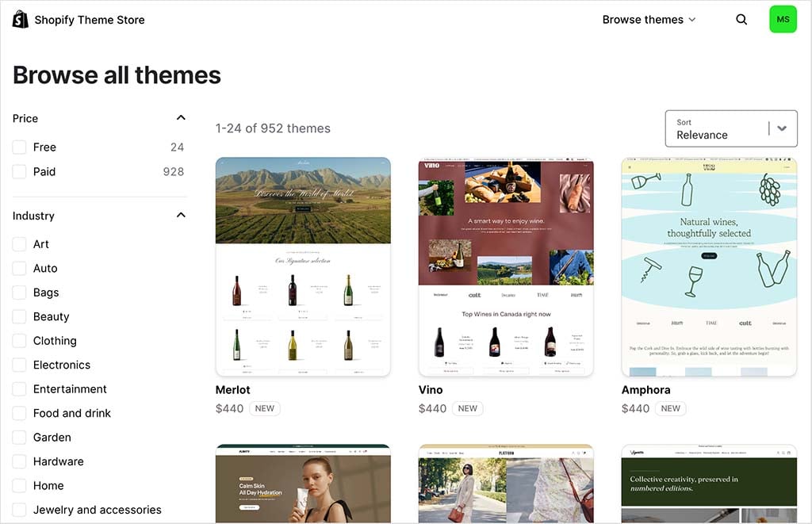Click the NEW badge under Amphora

tap(670, 409)
